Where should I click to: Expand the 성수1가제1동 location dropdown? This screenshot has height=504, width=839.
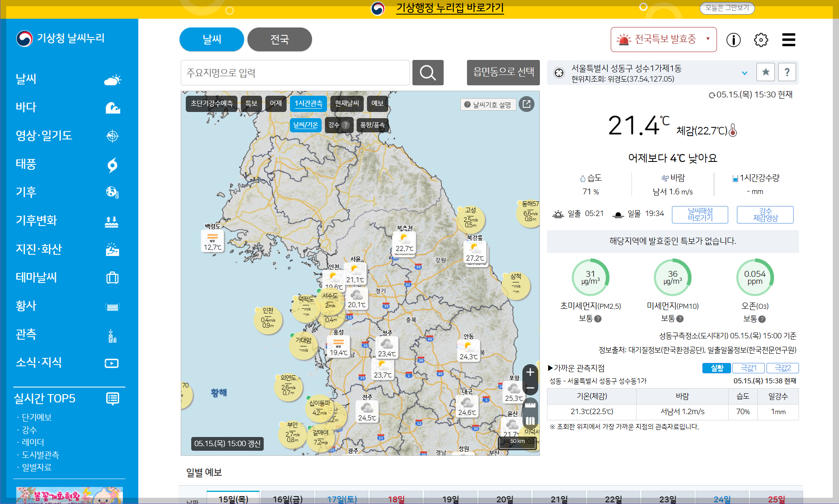coord(744,72)
